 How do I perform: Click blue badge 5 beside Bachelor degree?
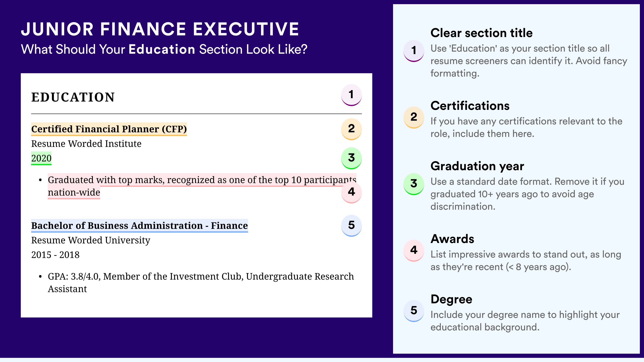click(x=351, y=225)
